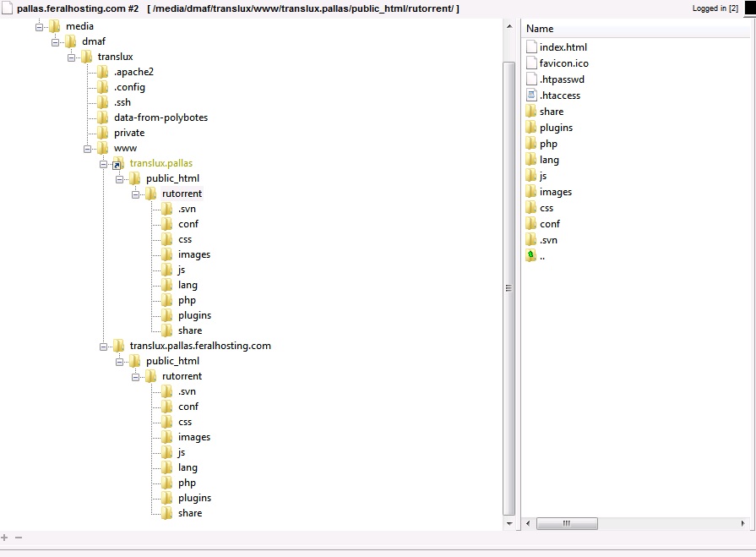Open index.html in the file list
Viewport: 756px width, 557px height.
pos(563,47)
